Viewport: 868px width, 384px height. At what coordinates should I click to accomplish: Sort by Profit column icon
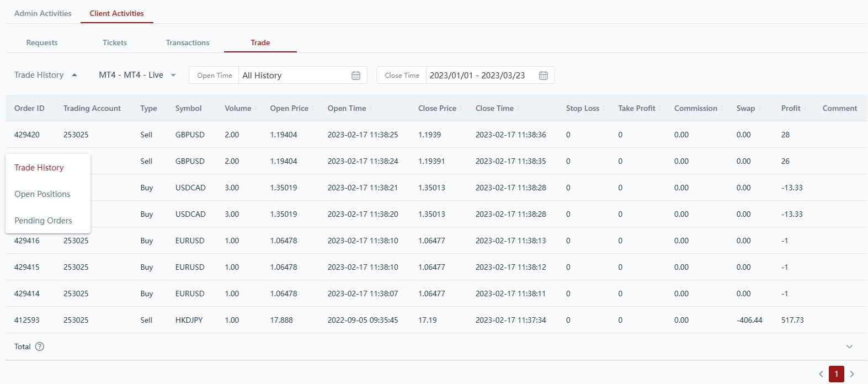coord(805,109)
